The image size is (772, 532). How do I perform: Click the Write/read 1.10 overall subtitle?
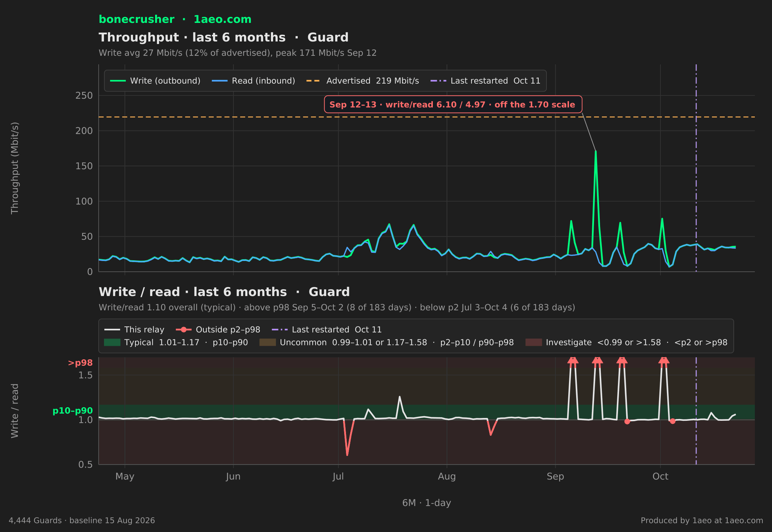(x=337, y=307)
